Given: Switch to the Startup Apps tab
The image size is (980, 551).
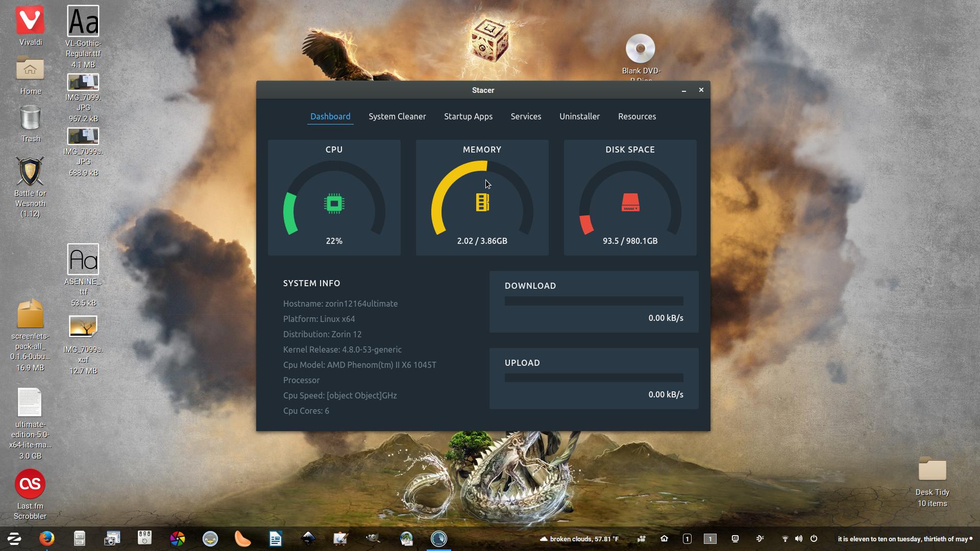Looking at the screenshot, I should click(x=468, y=116).
